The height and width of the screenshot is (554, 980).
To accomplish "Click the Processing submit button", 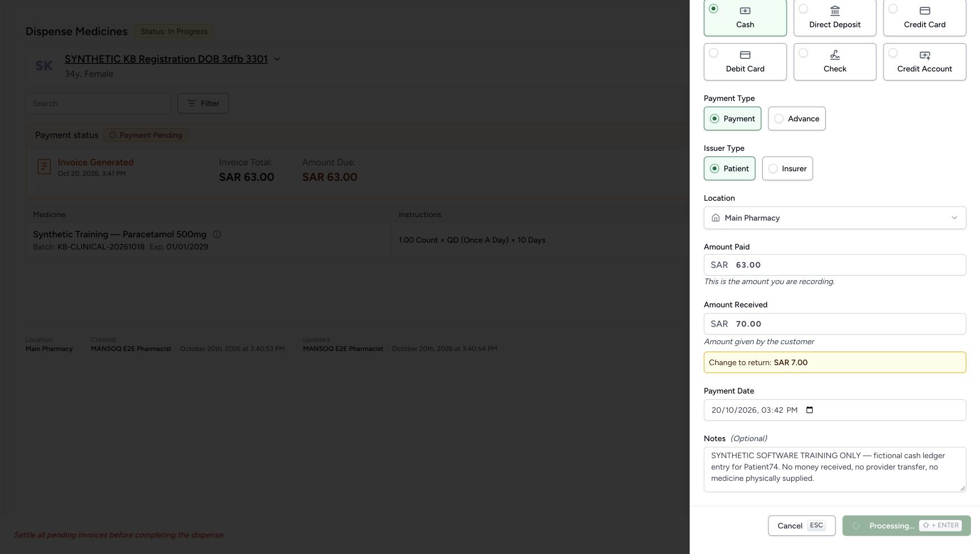I will click(906, 526).
